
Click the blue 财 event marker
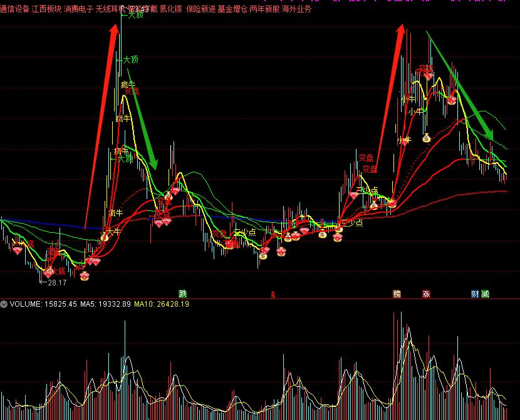(475, 294)
